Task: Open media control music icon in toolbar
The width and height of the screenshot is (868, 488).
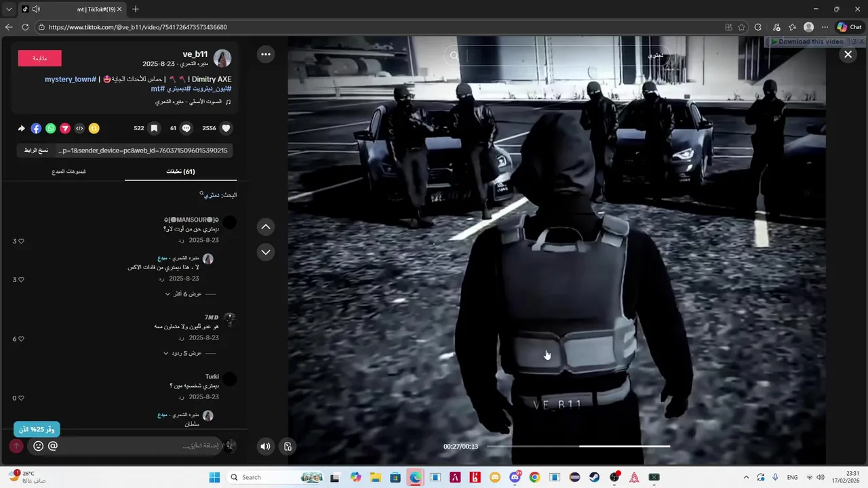Action: (x=775, y=27)
